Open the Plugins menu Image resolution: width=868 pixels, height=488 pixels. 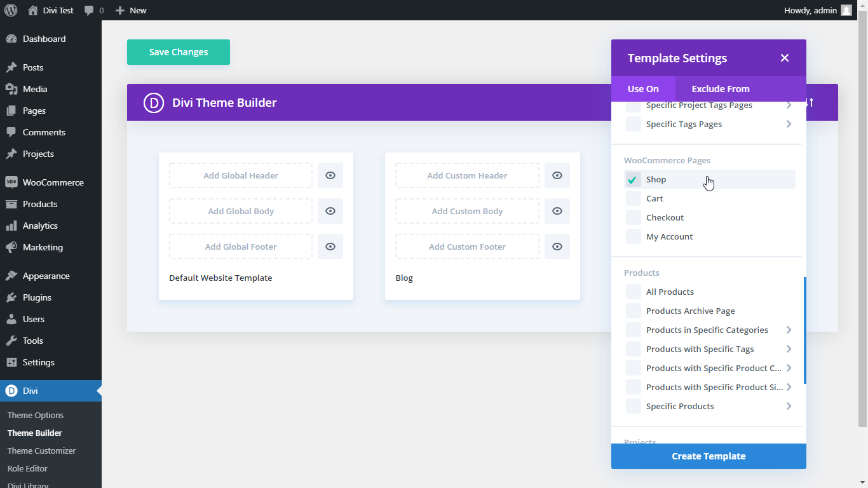pos(51,297)
